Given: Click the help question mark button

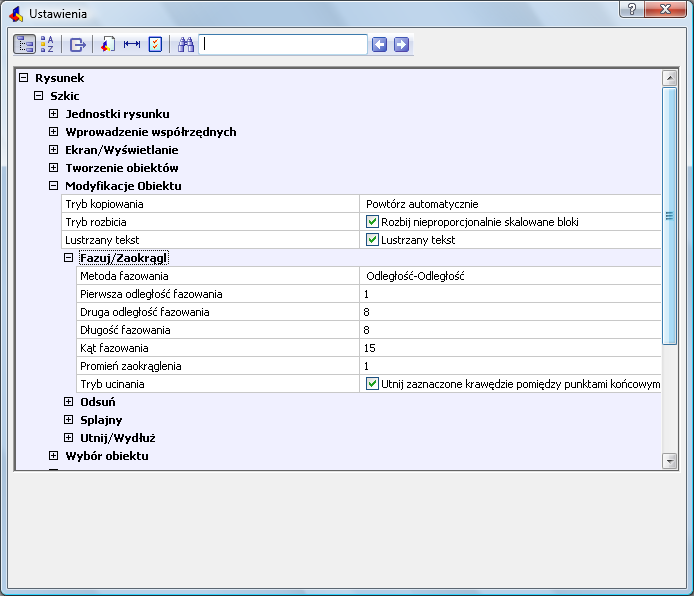Looking at the screenshot, I should 632,9.
